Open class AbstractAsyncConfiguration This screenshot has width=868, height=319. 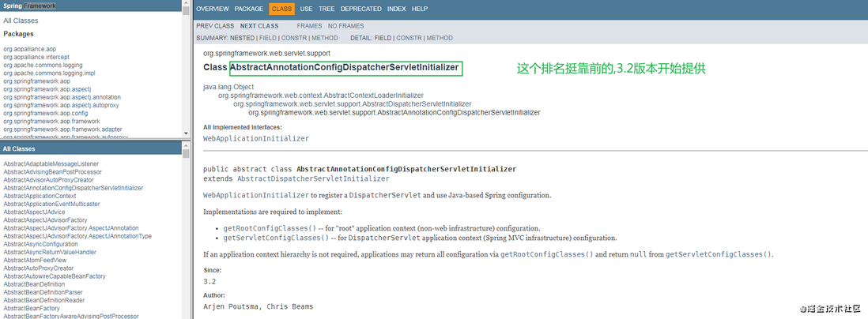tap(40, 244)
